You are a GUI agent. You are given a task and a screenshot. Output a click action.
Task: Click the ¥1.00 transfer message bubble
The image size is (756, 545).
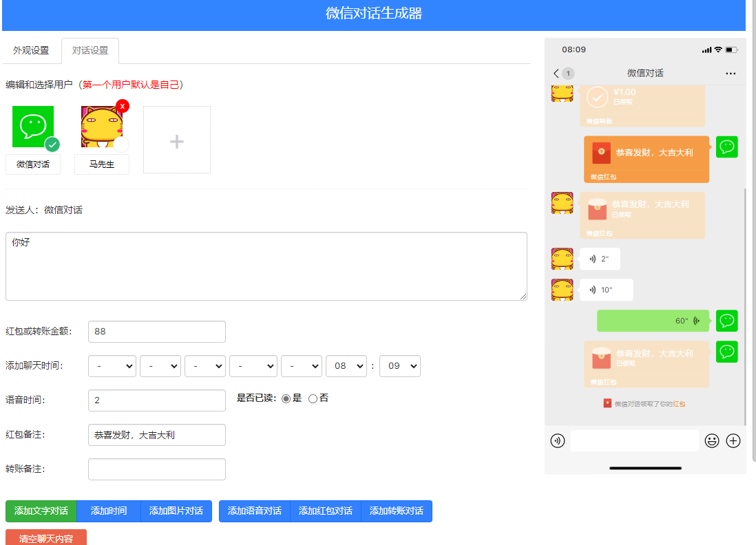pos(642,105)
